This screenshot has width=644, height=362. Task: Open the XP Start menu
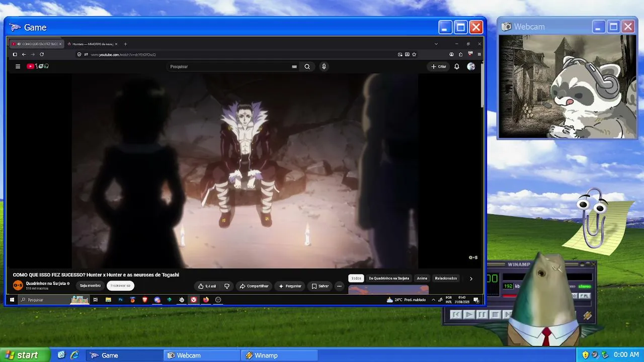pyautogui.click(x=25, y=355)
